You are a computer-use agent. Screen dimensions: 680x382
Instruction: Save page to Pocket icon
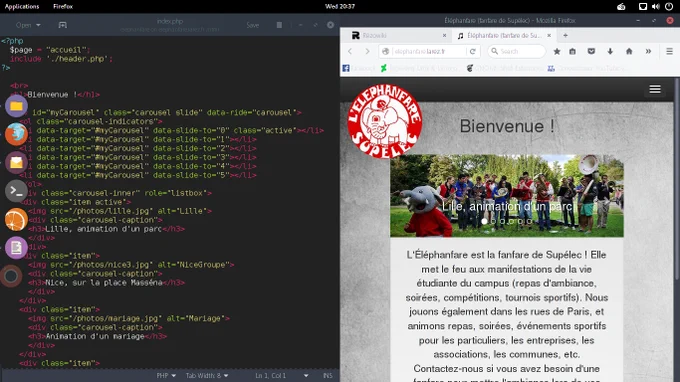click(x=591, y=51)
